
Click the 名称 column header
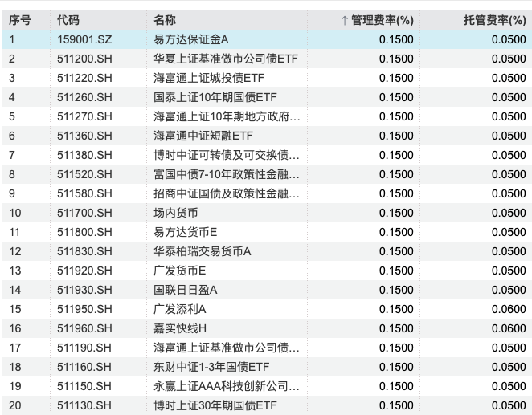point(165,20)
